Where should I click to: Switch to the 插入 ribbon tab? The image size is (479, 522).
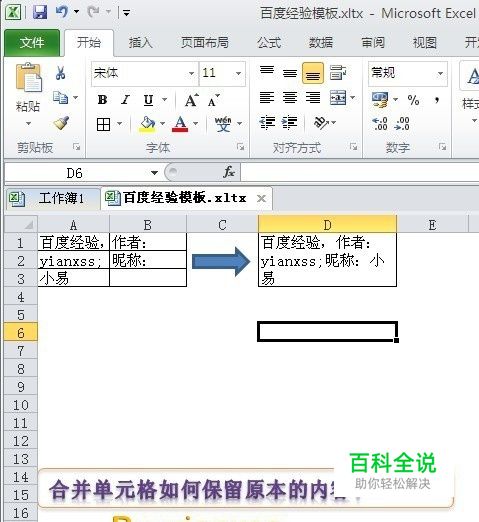click(140, 43)
